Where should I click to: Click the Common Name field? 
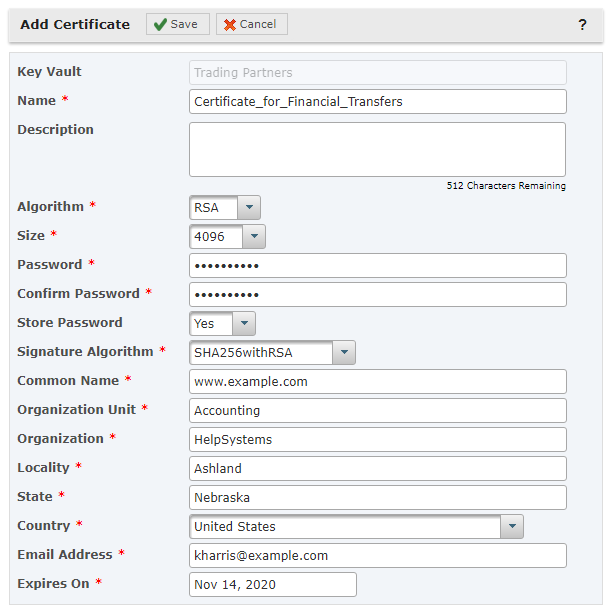[377, 382]
